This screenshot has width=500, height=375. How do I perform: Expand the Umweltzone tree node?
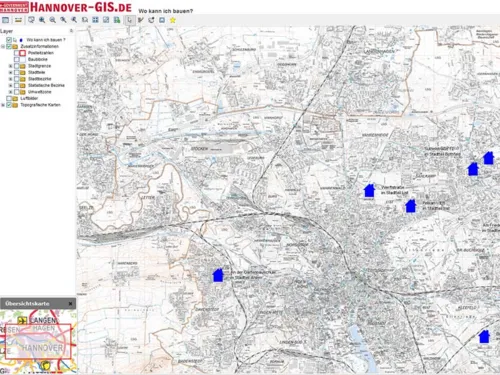(x=10, y=92)
